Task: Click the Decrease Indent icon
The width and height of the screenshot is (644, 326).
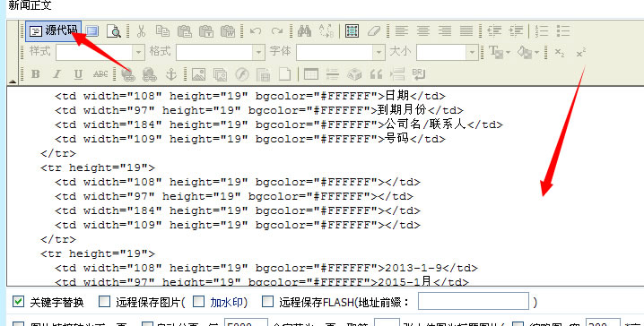Action: tap(494, 31)
